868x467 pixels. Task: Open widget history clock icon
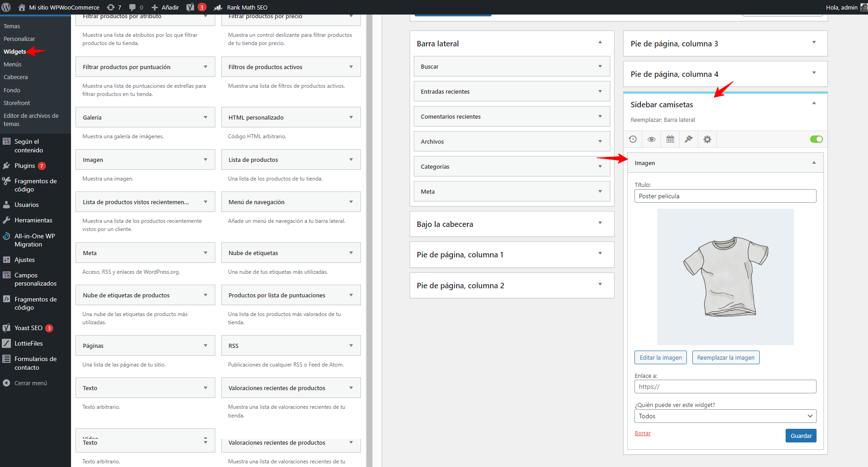(x=633, y=139)
